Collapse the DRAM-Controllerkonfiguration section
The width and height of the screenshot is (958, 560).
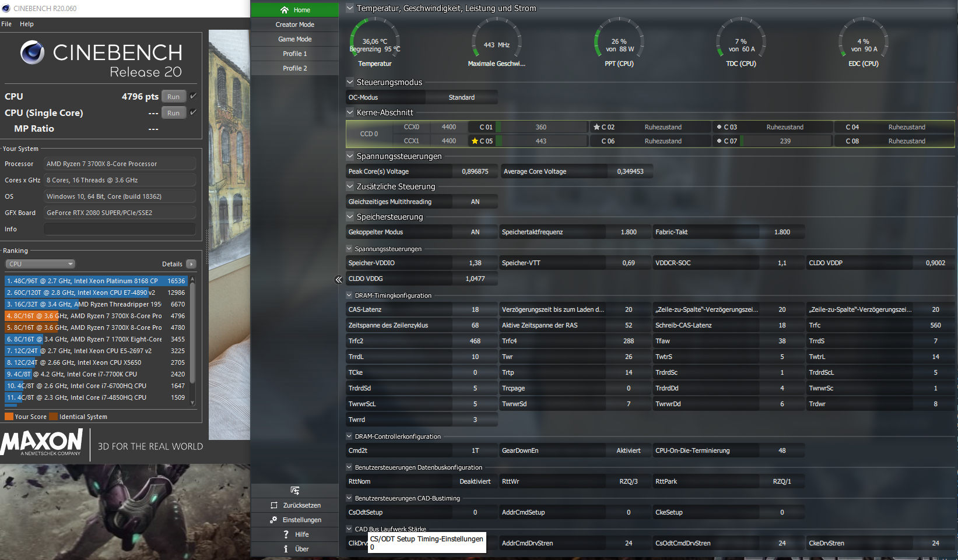click(349, 436)
